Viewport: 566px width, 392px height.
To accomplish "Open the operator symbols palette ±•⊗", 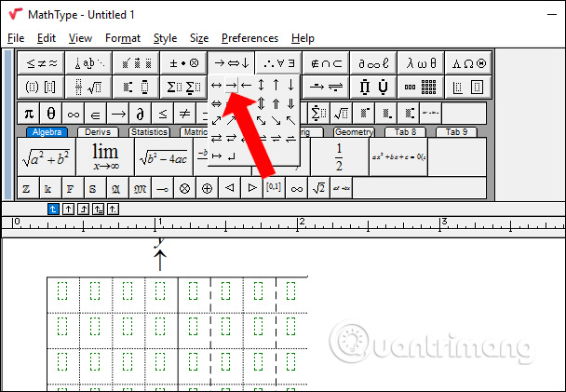I will (x=183, y=63).
